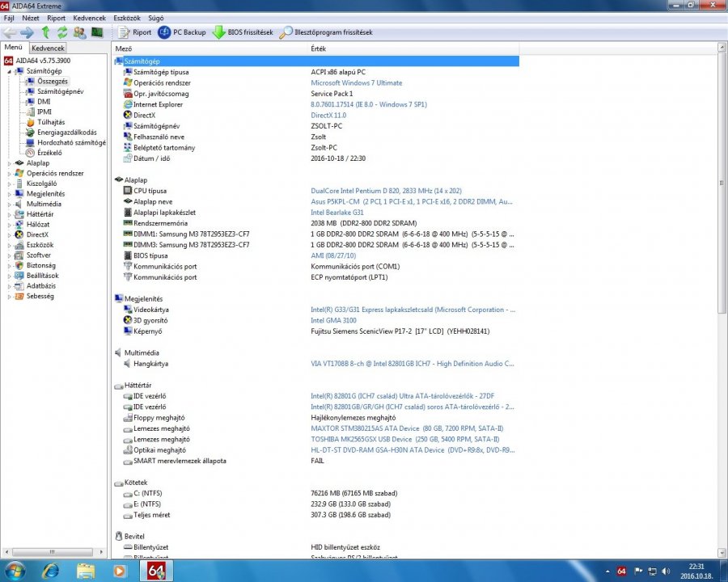The image size is (728, 582).
Task: Open the Nézet menu
Action: pos(31,18)
